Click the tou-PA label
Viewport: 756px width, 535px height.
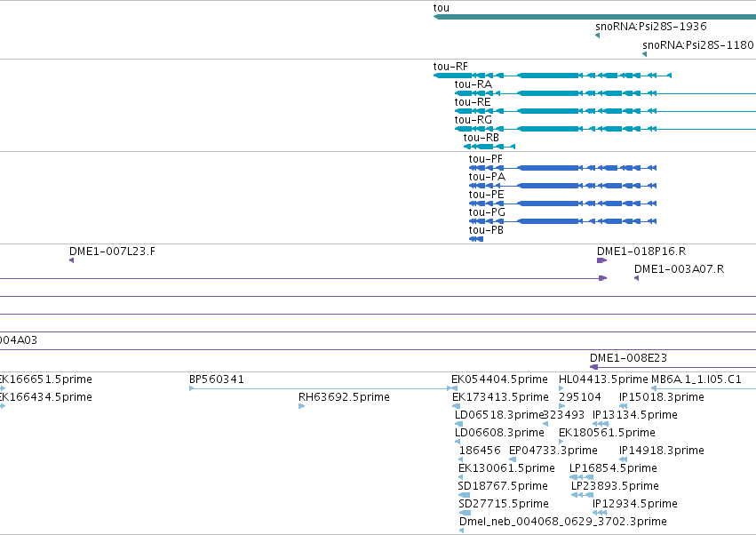coord(487,177)
